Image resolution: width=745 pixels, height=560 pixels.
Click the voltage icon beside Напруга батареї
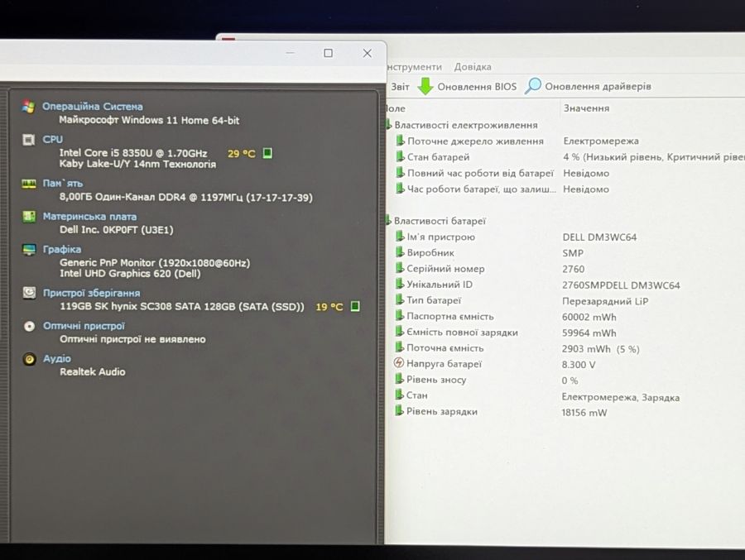coord(399,363)
